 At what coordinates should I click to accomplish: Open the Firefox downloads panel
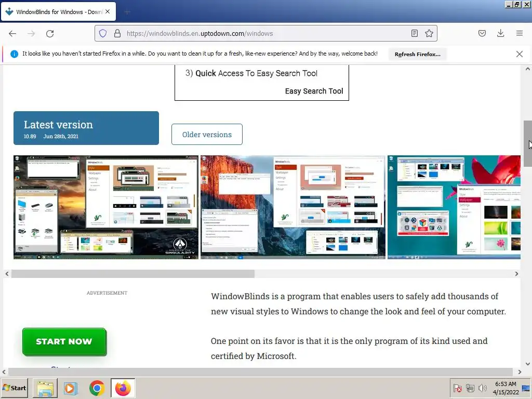[500, 33]
